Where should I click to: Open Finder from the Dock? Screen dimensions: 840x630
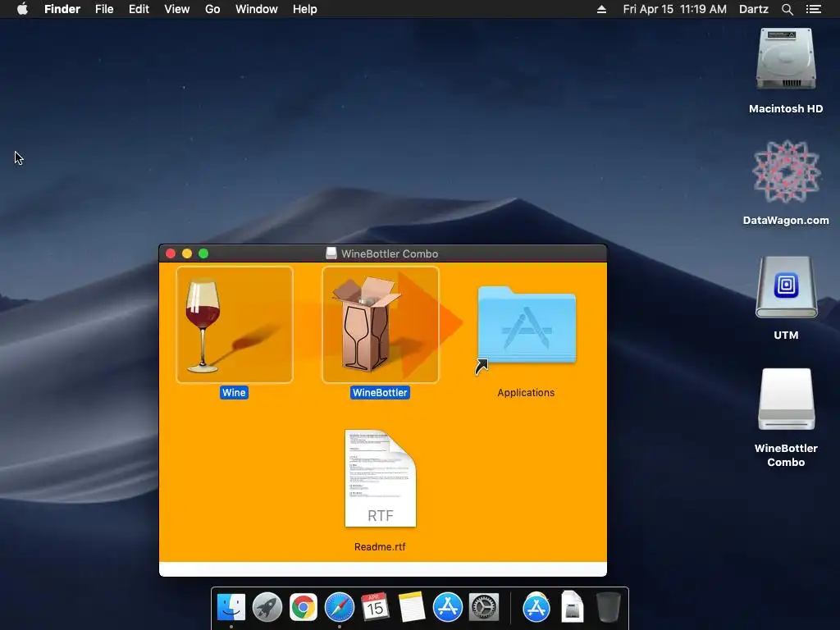pos(231,608)
